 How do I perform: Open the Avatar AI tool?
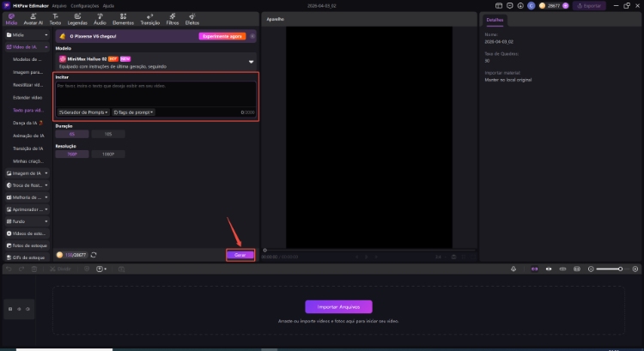pos(32,18)
